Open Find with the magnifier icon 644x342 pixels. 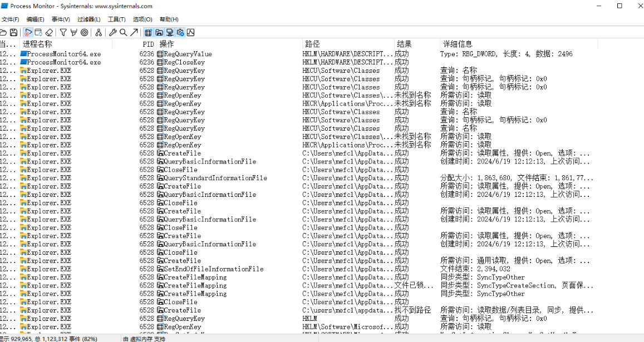tap(123, 32)
